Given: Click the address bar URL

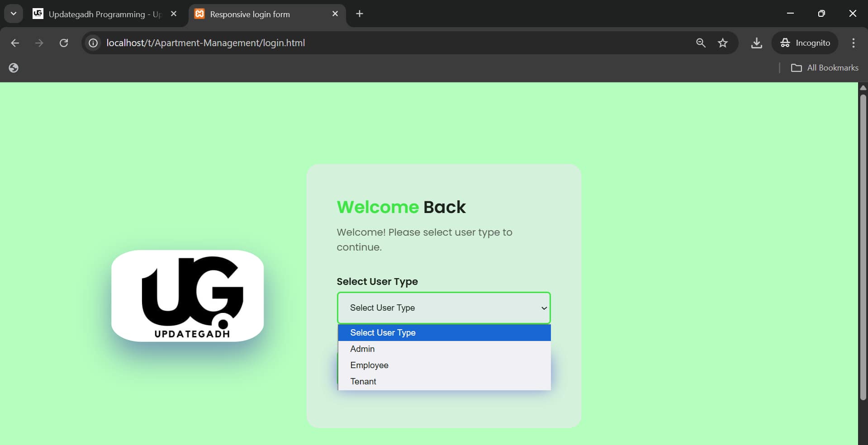Looking at the screenshot, I should [x=206, y=43].
